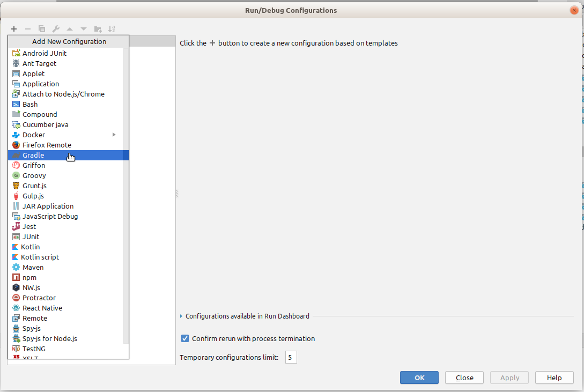The height and width of the screenshot is (392, 584).
Task: Open Help for Run/Debug Configurations
Action: tap(554, 378)
